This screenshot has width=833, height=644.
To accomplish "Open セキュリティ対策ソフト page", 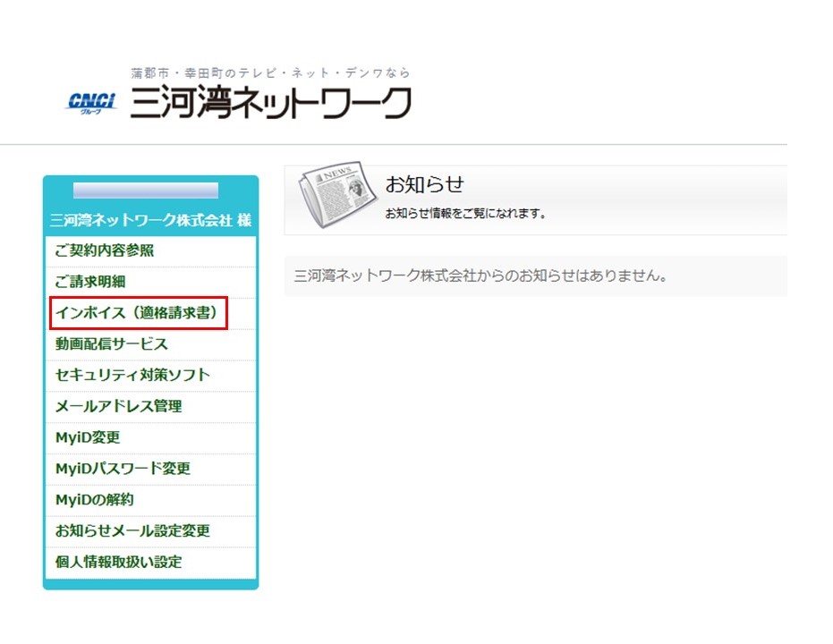I will tap(132, 375).
